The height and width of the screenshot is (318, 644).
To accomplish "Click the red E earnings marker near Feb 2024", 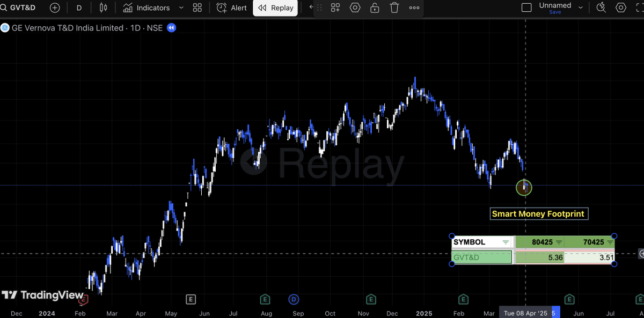I will click(83, 299).
